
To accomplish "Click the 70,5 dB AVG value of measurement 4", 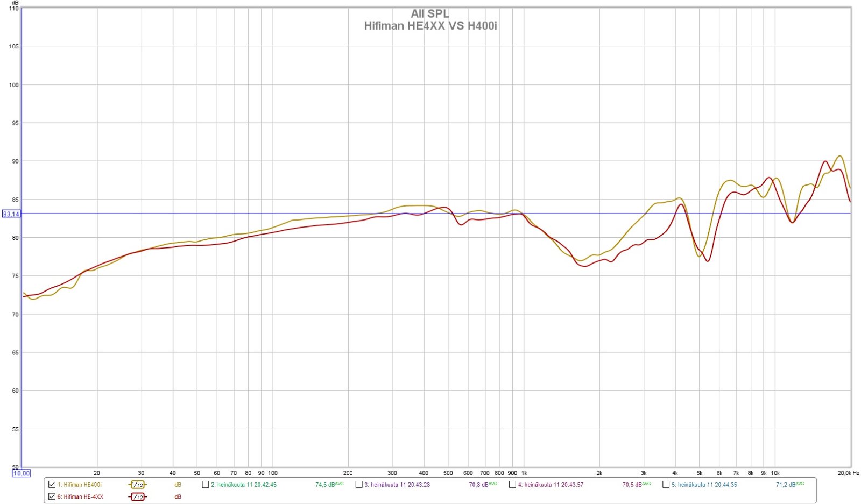I will [x=636, y=485].
